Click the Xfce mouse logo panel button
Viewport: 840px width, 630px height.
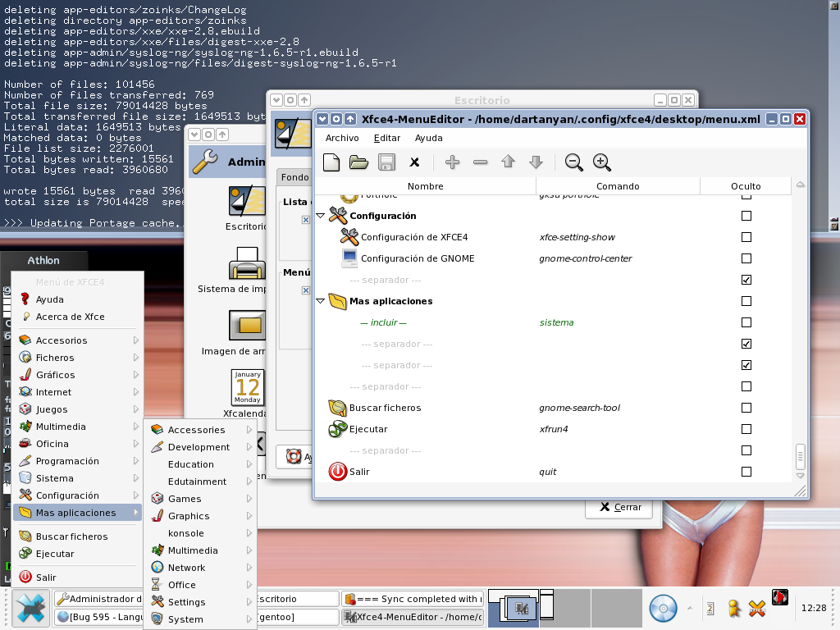click(x=30, y=608)
